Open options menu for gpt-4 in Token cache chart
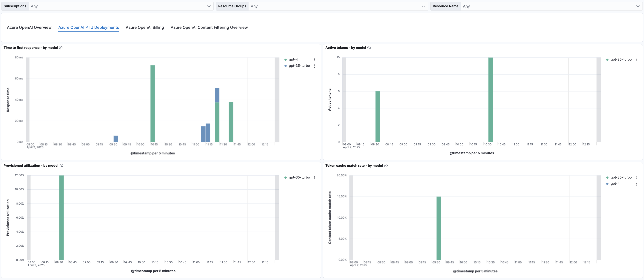Viewport: 644px width, 280px height. (637, 184)
